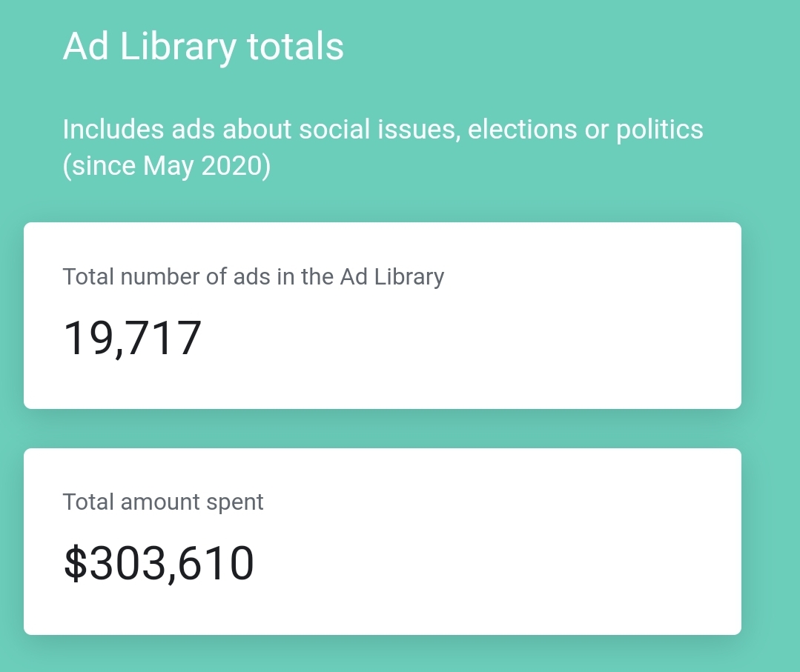The height and width of the screenshot is (672, 800).
Task: Click the word politics in description
Action: click(660, 130)
